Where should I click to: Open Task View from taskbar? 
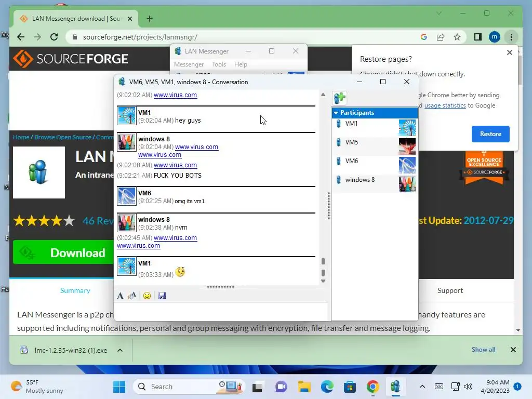coord(257,387)
